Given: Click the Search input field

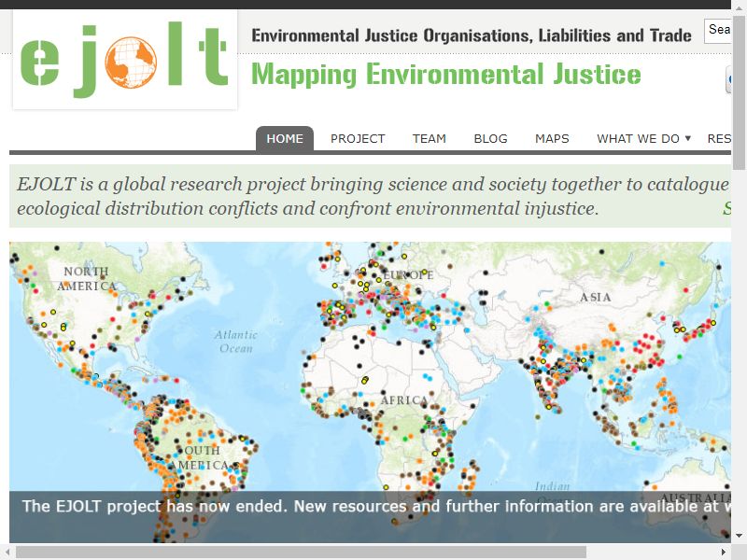Looking at the screenshot, I should (x=717, y=31).
